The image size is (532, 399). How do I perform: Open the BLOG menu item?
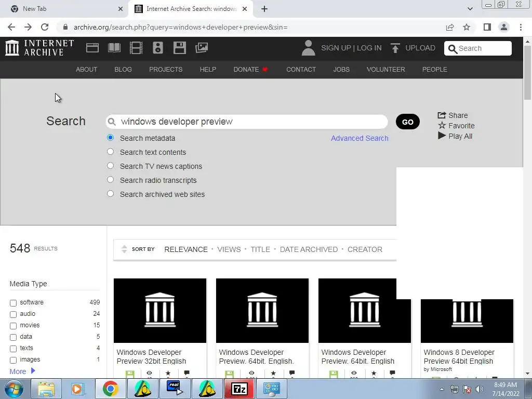coord(123,70)
